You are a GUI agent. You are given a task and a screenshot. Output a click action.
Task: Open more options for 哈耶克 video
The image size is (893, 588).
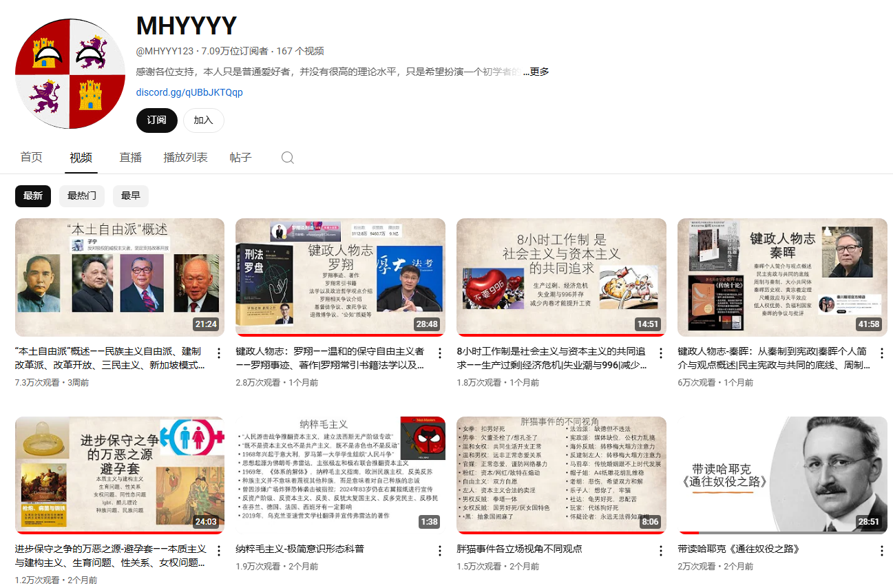(x=881, y=551)
